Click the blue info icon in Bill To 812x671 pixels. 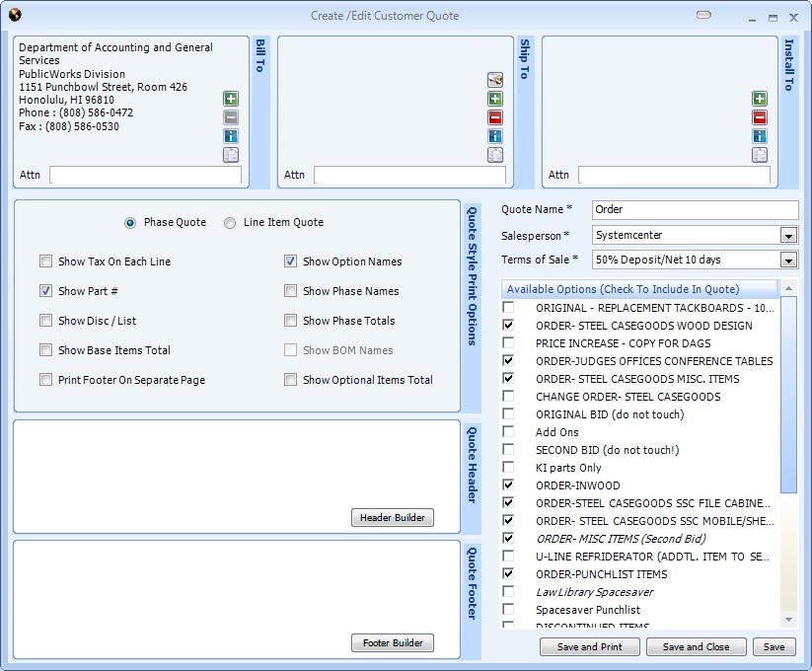click(x=231, y=136)
